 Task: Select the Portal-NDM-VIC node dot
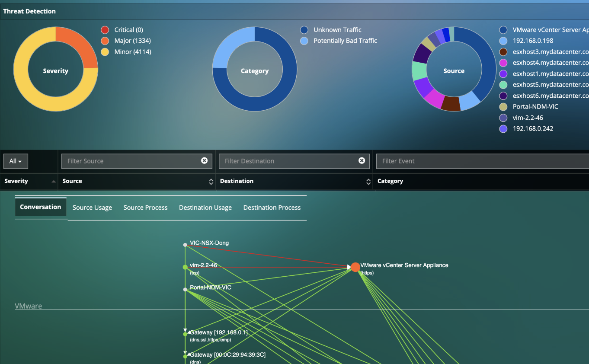click(185, 290)
